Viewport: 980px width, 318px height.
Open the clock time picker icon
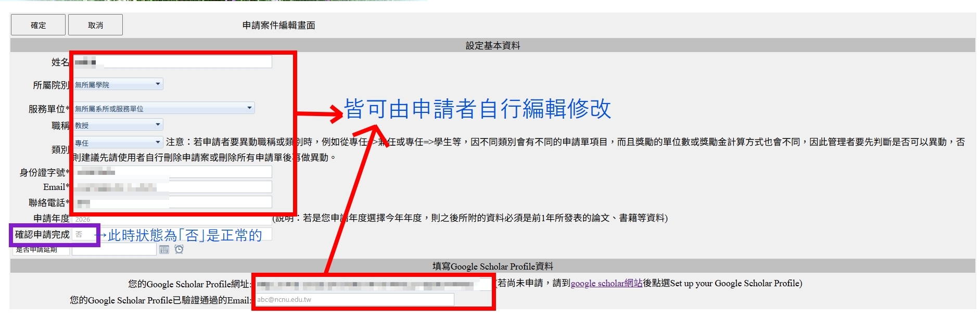tap(179, 250)
